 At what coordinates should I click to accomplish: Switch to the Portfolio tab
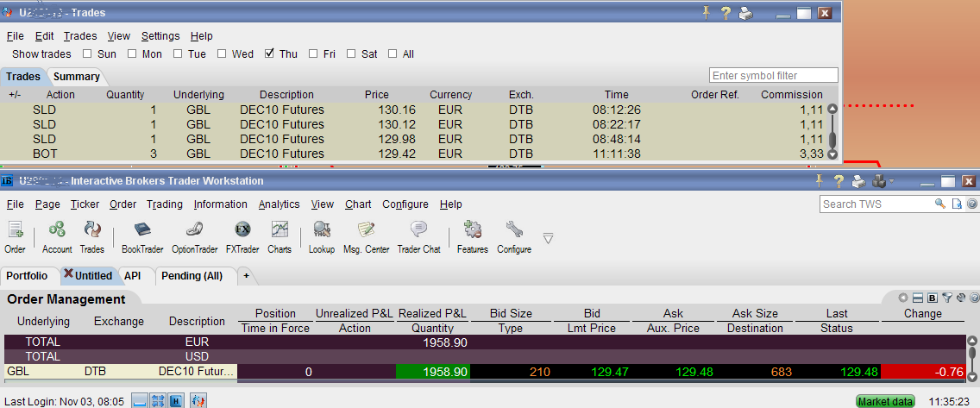click(x=27, y=275)
